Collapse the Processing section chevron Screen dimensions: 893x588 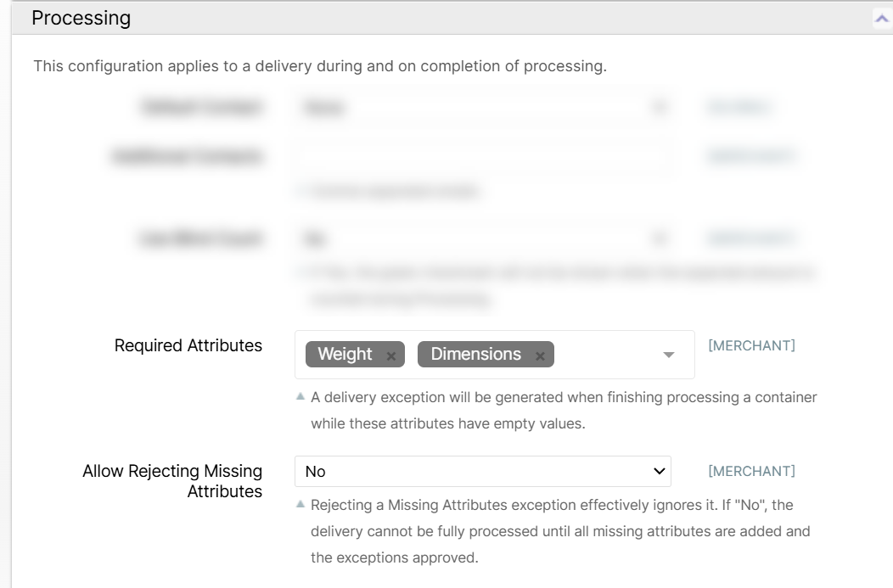[x=881, y=18]
